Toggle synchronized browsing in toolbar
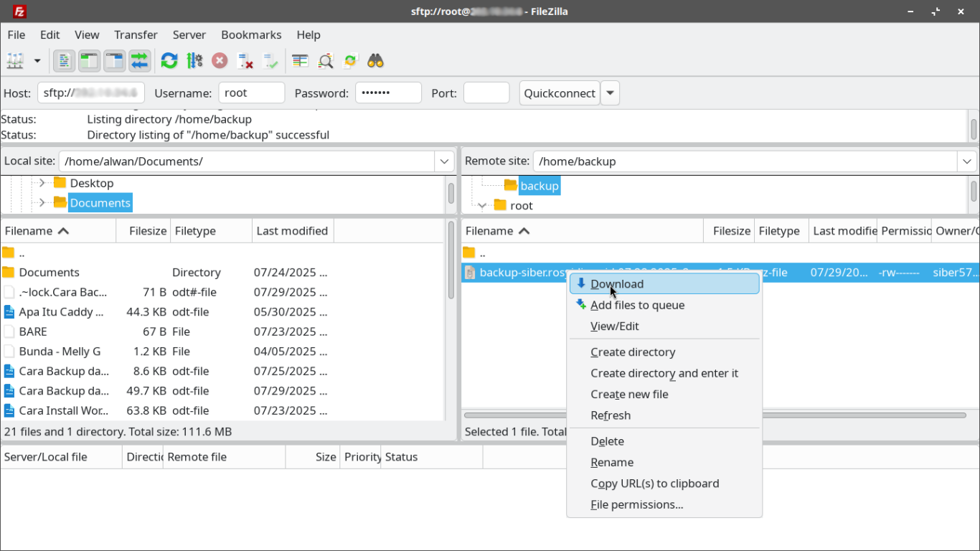 click(351, 61)
